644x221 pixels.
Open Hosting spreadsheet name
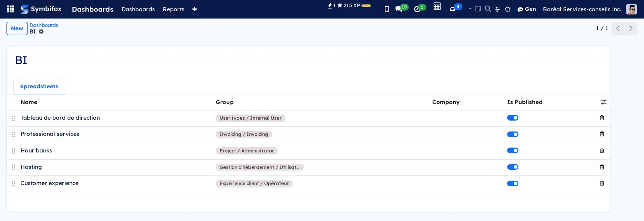tap(31, 167)
